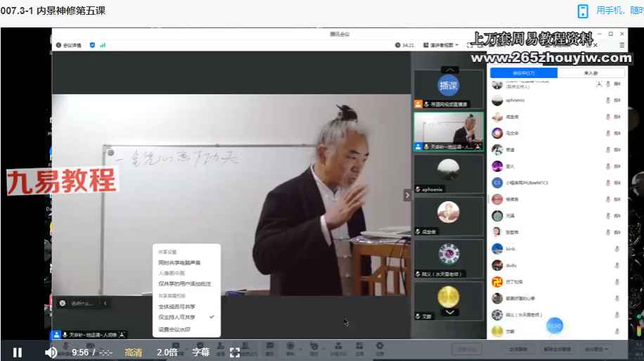This screenshot has width=644, height=361.
Task: Enter fullscreen mode in the video player
Action: (x=235, y=353)
